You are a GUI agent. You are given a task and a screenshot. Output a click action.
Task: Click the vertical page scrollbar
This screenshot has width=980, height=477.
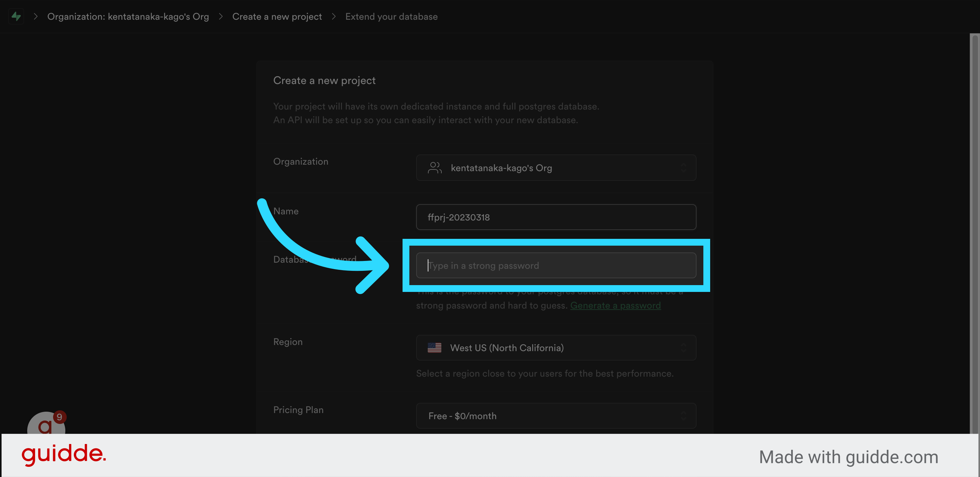coord(975,228)
